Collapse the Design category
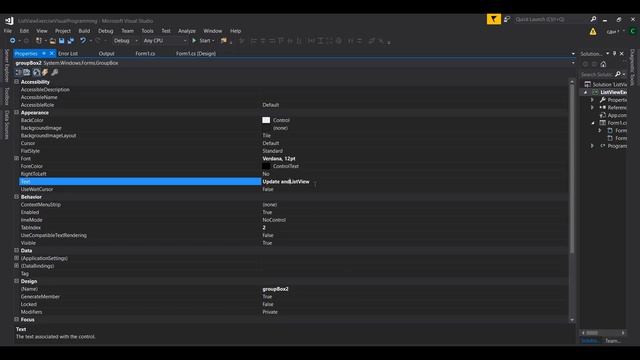The width and height of the screenshot is (640, 360). [17, 281]
